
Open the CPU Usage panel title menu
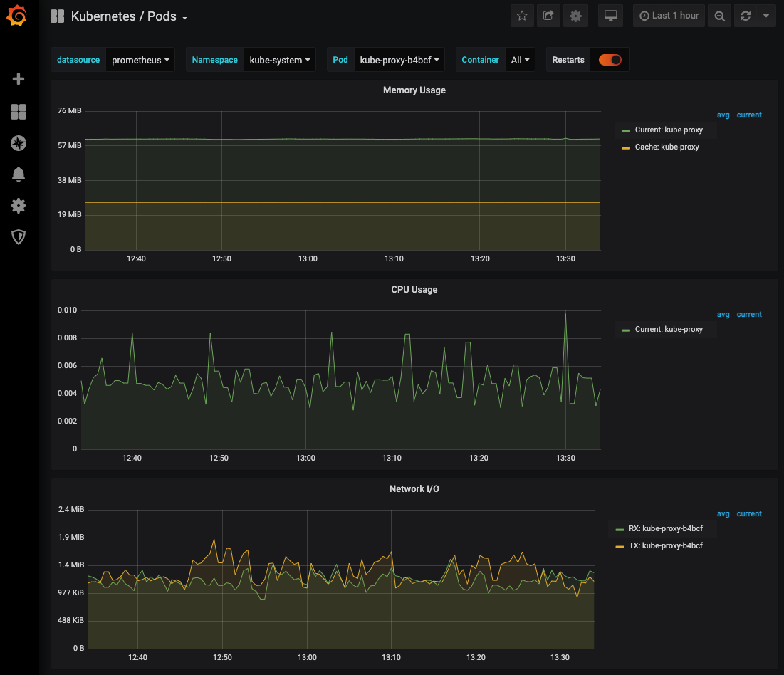point(414,290)
